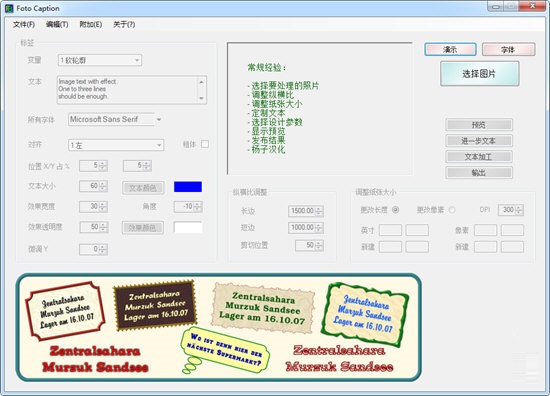This screenshot has height=396, width=550.
Task: Increase the 文本大小 value with up arrow
Action: (x=103, y=183)
